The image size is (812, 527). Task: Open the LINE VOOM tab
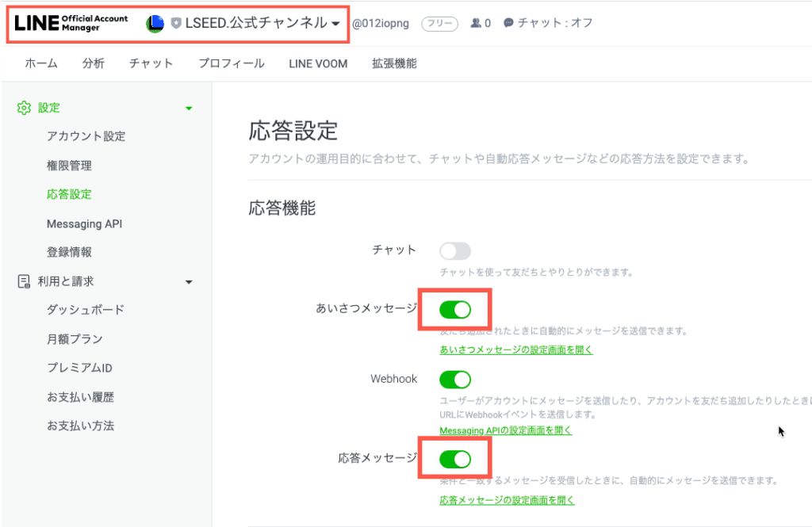(x=318, y=63)
